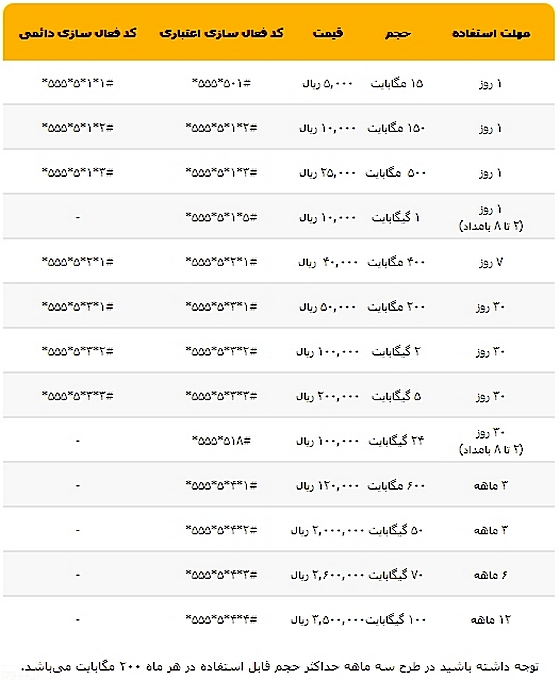Click the مهلت استفاده column header

click(491, 33)
